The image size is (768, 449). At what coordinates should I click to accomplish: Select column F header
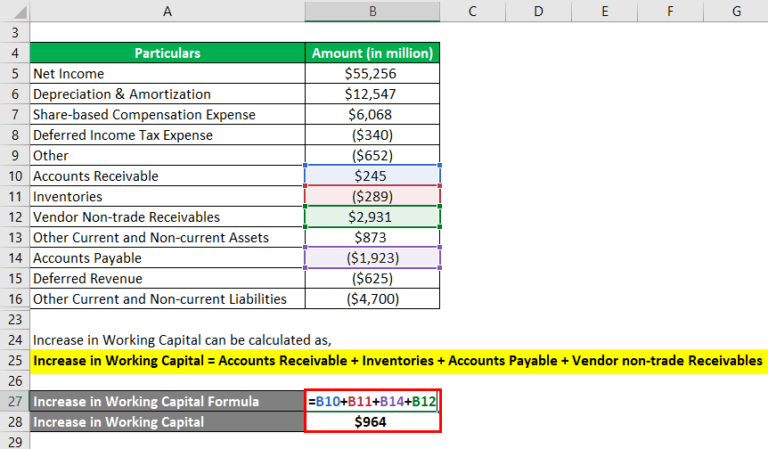[x=670, y=11]
